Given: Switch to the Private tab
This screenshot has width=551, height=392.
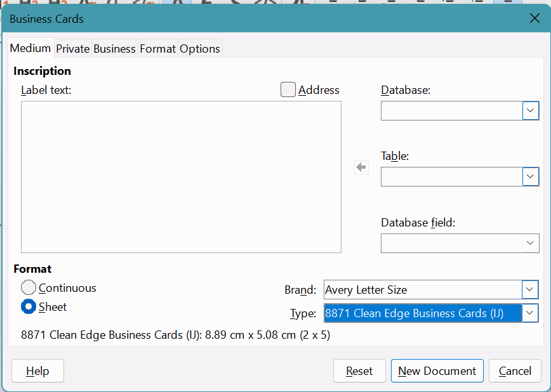Looking at the screenshot, I should 73,49.
